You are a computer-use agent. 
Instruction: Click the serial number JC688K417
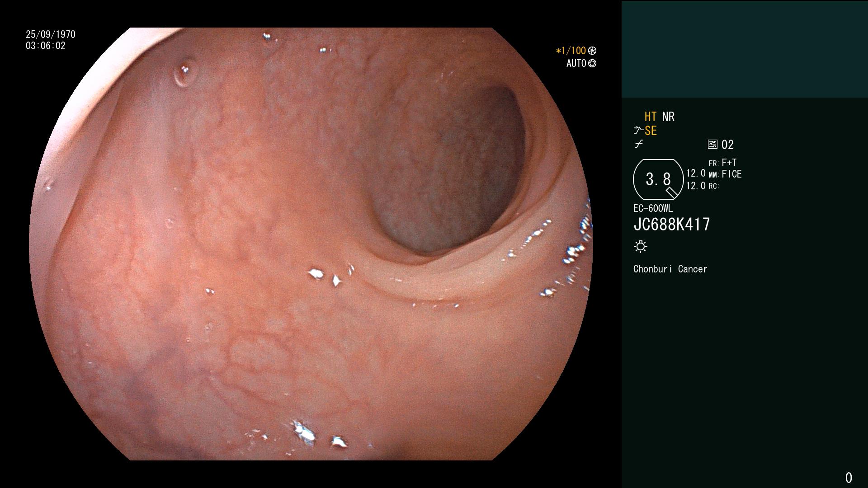tap(672, 224)
